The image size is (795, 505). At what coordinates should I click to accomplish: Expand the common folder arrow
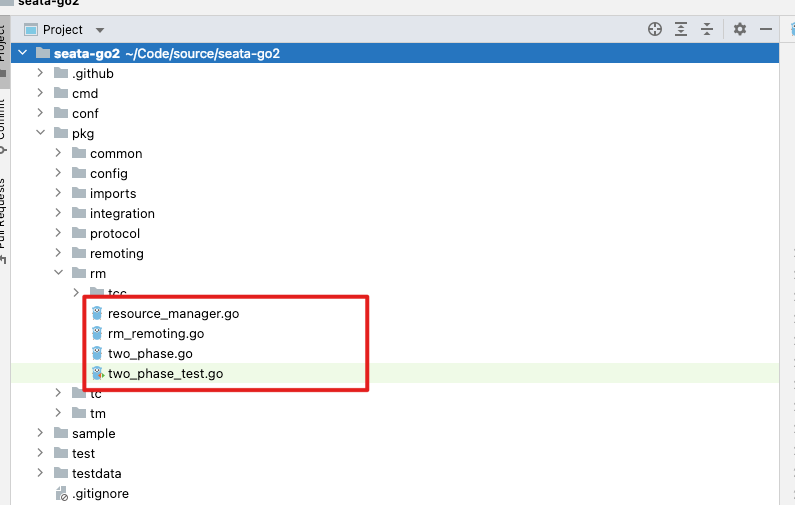(x=58, y=153)
